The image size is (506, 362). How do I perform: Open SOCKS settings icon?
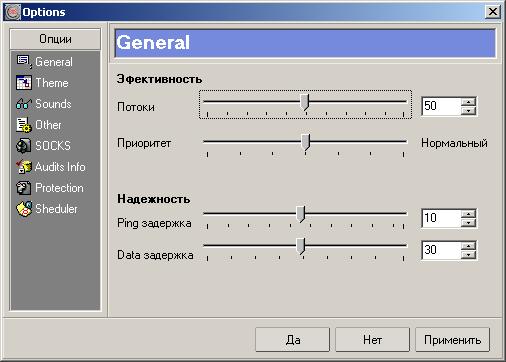24,146
